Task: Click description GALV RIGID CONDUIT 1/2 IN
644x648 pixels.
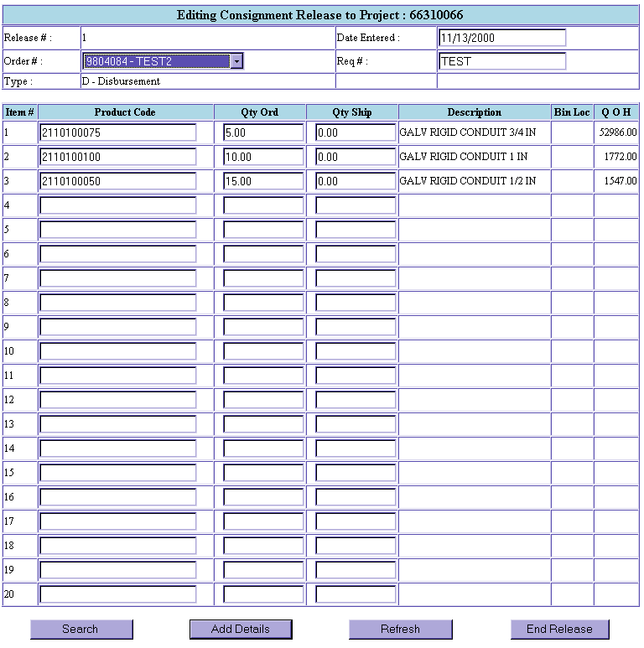Action: tap(468, 180)
